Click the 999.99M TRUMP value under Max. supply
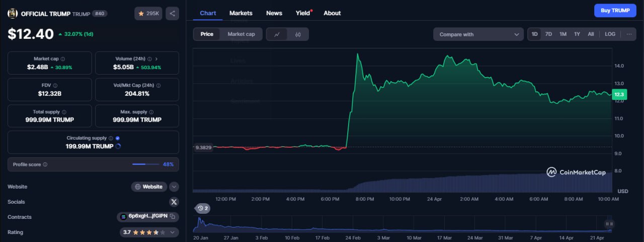This screenshot has width=644, height=242. (x=137, y=120)
